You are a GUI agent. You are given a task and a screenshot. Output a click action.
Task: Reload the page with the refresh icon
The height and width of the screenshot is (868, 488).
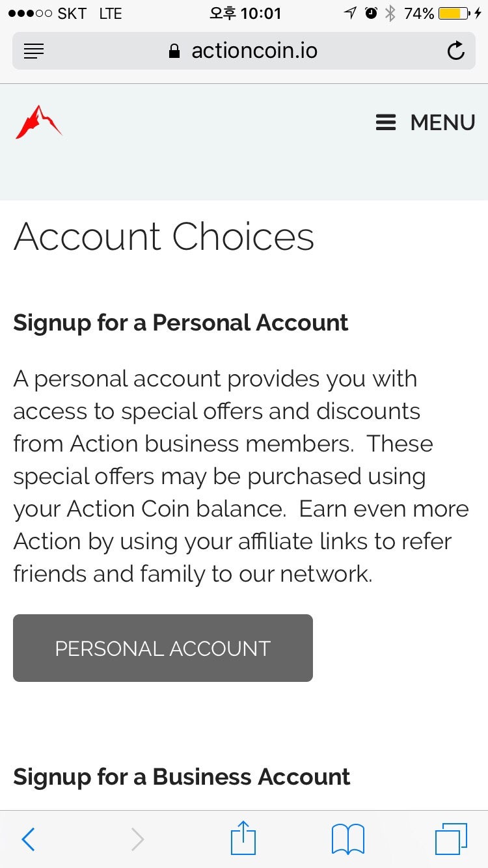pos(456,51)
